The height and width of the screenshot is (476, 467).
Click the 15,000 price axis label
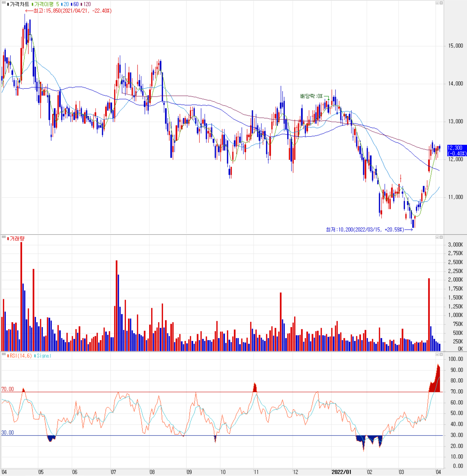click(456, 46)
